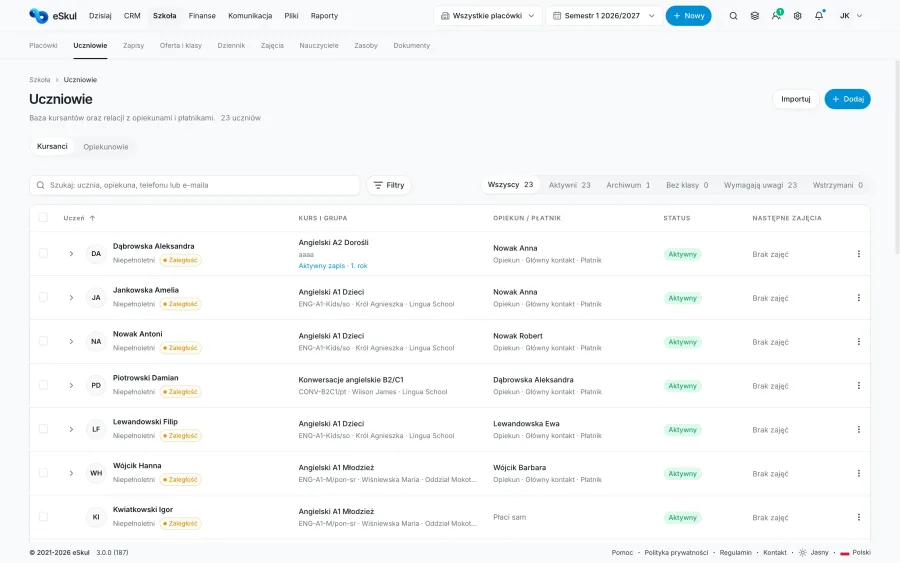Tick checkbox for Dąbrowska Aleksandra
This screenshot has width=900, height=563.
coord(43,253)
